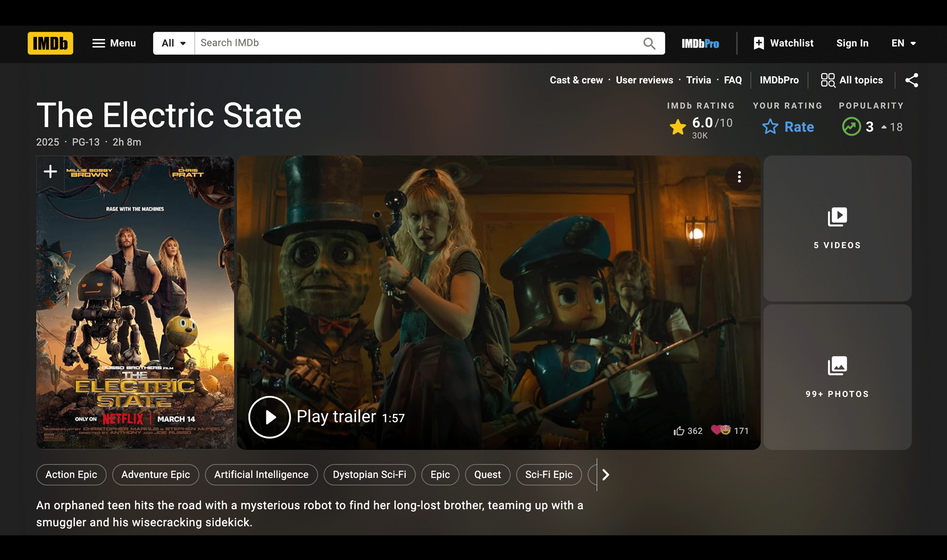
Task: Play the trailer
Action: (x=269, y=417)
